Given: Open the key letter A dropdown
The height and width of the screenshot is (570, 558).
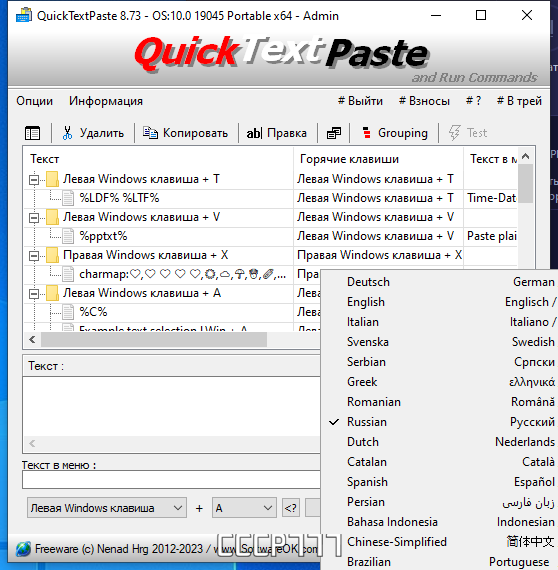Looking at the screenshot, I should [244, 508].
